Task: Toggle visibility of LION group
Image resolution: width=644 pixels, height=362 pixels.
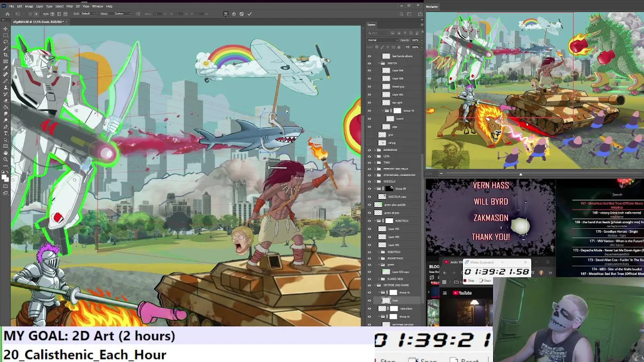Action: 369,156
